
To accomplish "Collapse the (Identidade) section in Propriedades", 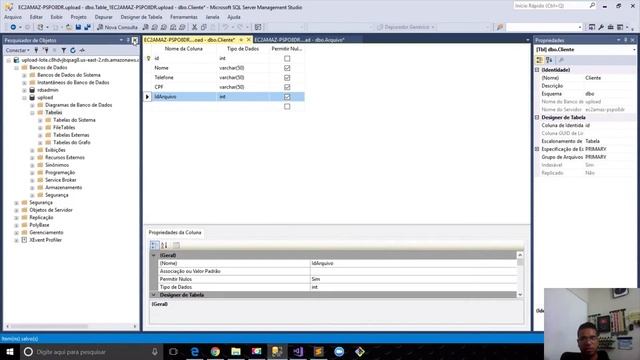I will click(x=537, y=70).
